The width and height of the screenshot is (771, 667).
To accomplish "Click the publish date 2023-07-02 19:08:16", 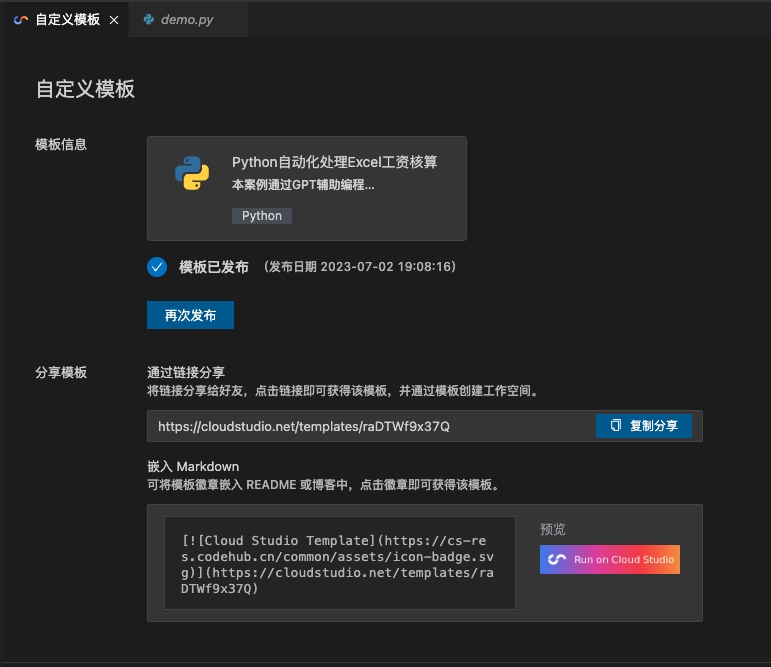I will [360, 267].
